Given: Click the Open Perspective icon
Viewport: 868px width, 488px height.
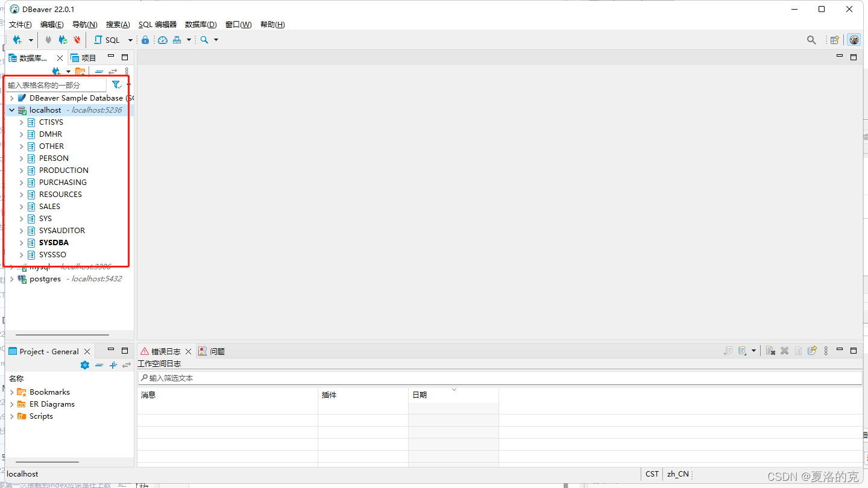Looking at the screenshot, I should coord(834,40).
